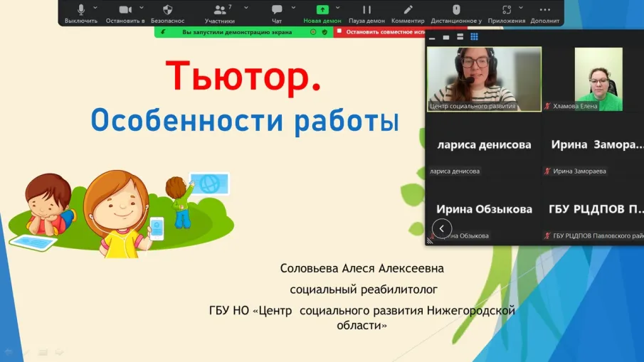Open share options chevron beside New Share
This screenshot has width=644, height=362.
[337, 7]
